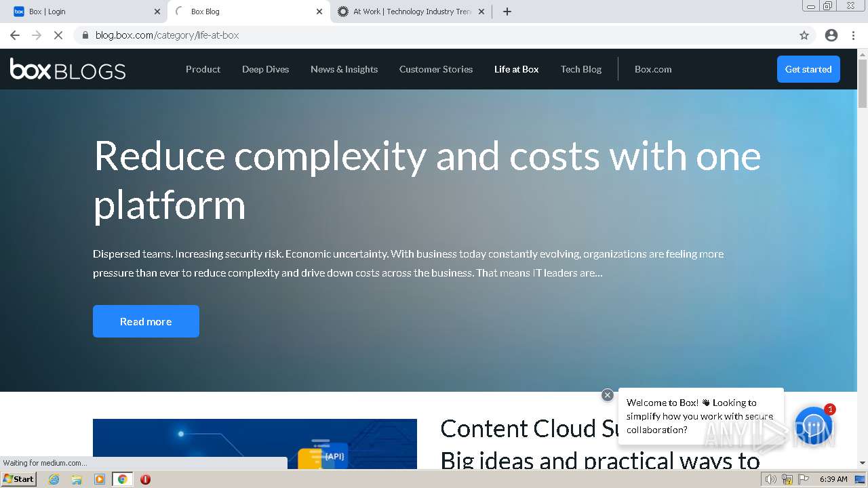868x488 pixels.
Task: Click the taskbar clock 6:39 AM
Action: pos(833,479)
